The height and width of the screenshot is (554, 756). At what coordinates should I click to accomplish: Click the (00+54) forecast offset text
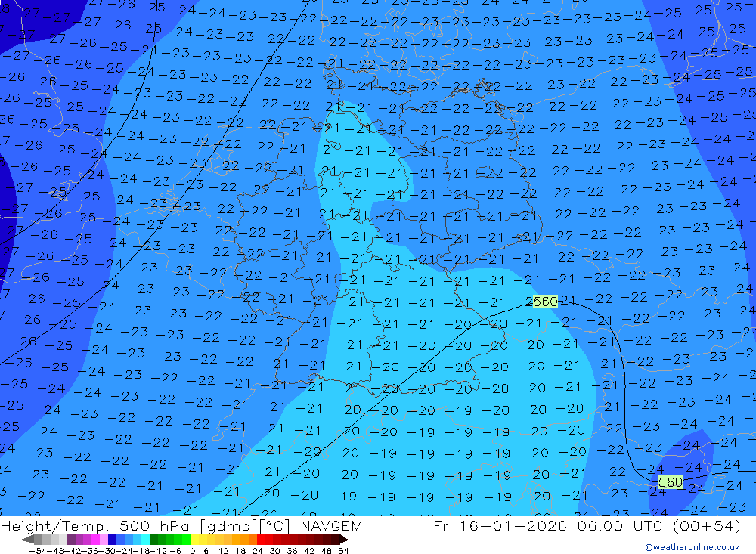[x=707, y=526]
